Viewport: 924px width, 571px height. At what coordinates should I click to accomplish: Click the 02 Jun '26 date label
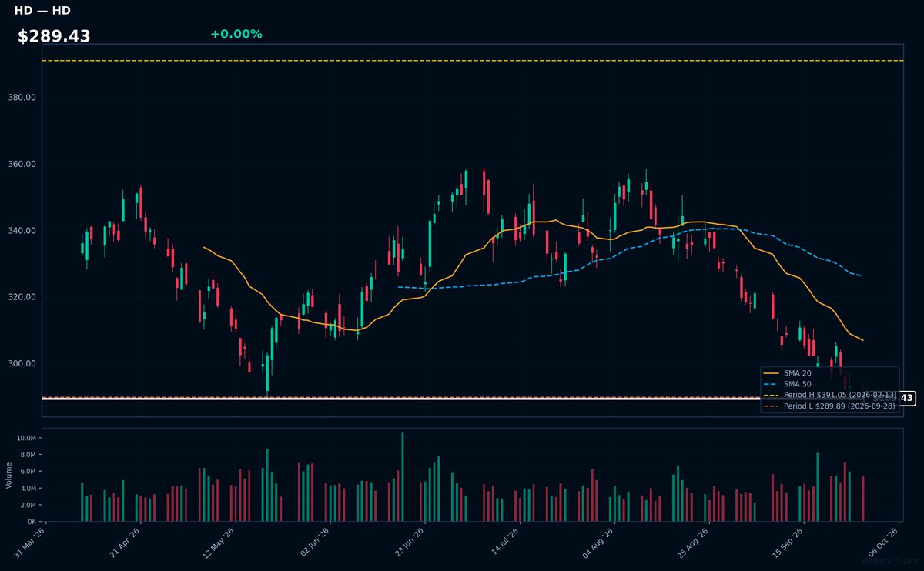pos(315,542)
